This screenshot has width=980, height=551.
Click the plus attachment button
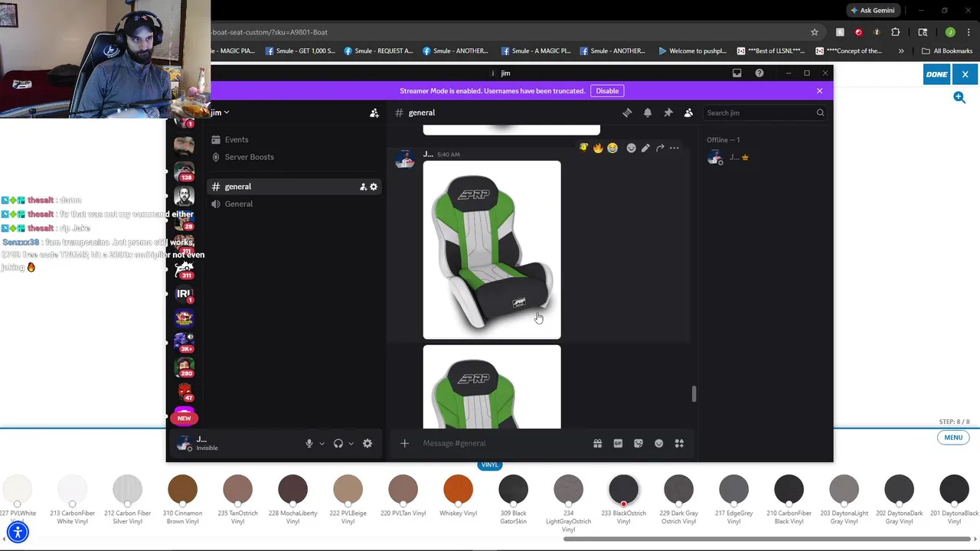pos(404,443)
